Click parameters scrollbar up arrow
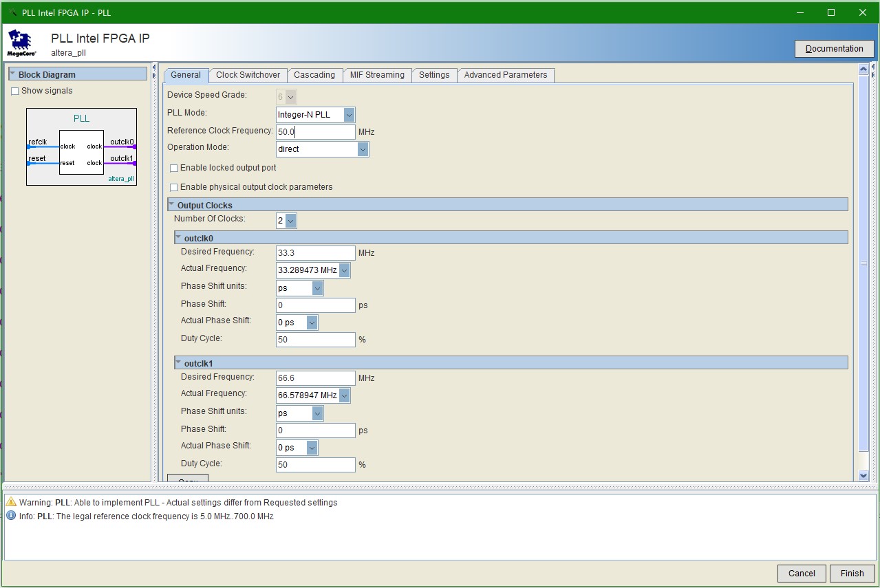Viewport: 880px width, 588px height. click(863, 69)
